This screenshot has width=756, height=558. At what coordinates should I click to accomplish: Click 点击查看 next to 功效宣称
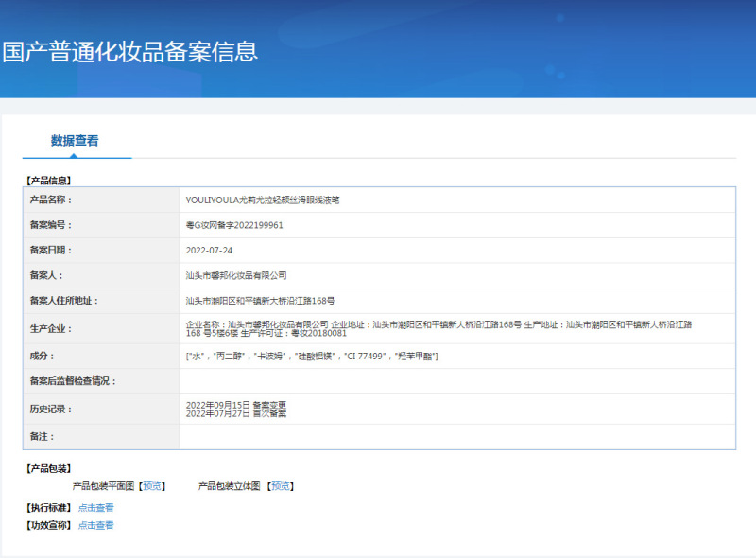pyautogui.click(x=96, y=525)
